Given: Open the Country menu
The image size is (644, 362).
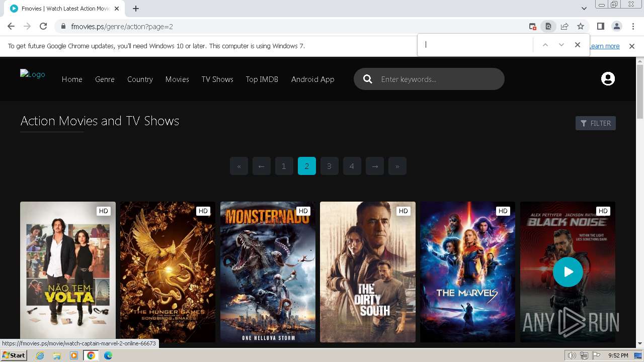Looking at the screenshot, I should coord(140,79).
